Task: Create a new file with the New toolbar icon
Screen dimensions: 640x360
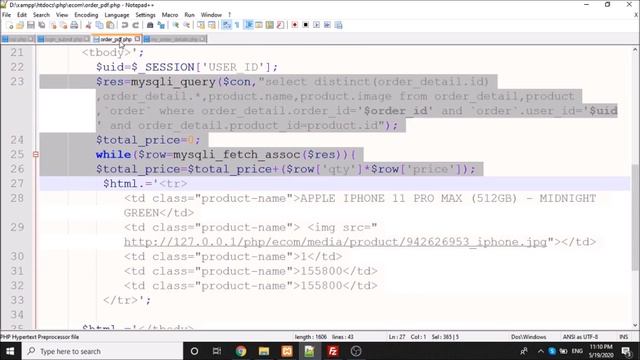Action: (x=10, y=25)
